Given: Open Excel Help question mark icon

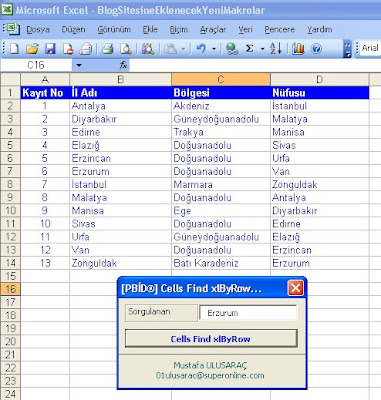Looking at the screenshot, I should point(316,49).
